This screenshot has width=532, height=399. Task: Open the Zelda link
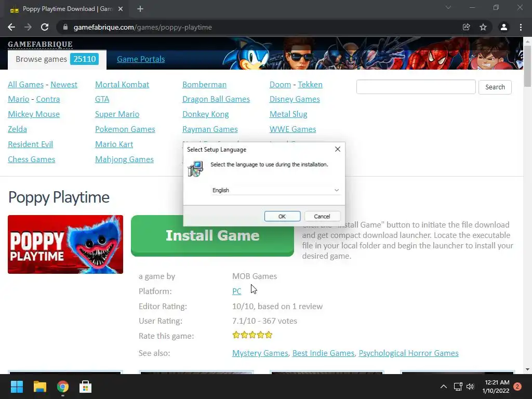[17, 129]
